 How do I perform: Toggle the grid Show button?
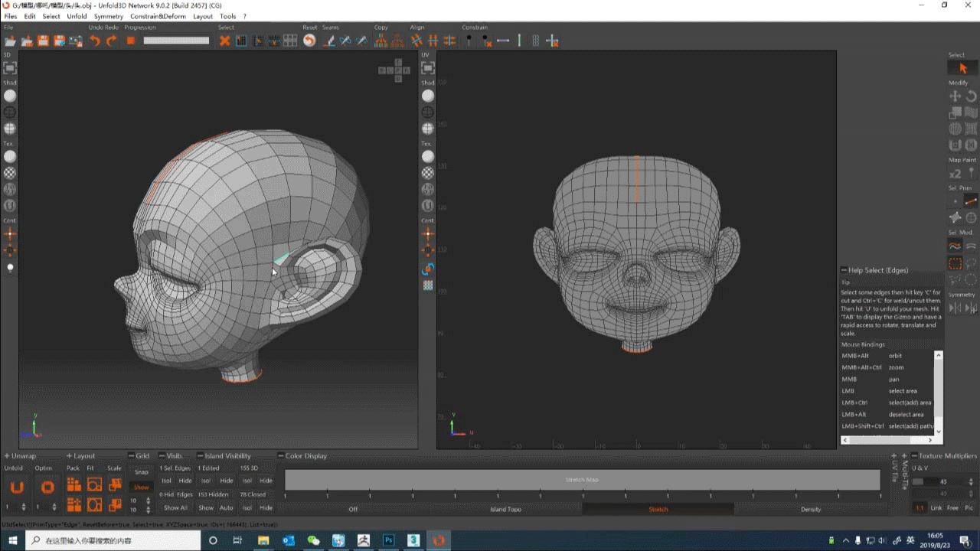[x=142, y=487]
